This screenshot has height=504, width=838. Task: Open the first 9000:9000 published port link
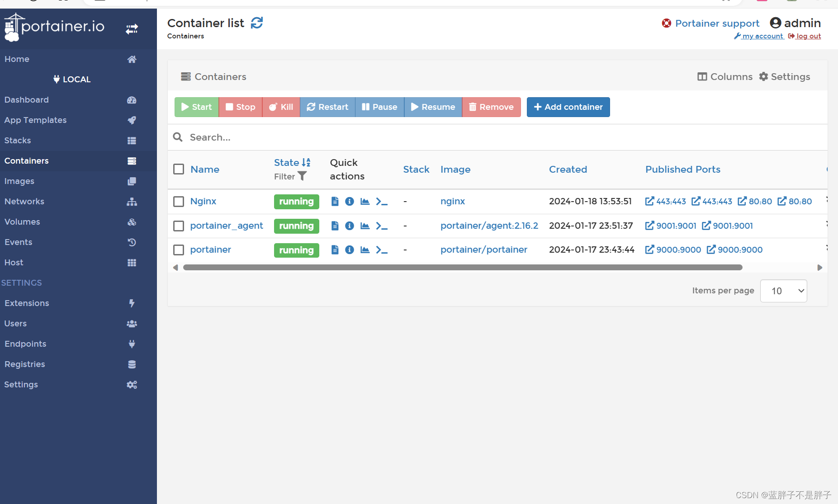click(673, 250)
